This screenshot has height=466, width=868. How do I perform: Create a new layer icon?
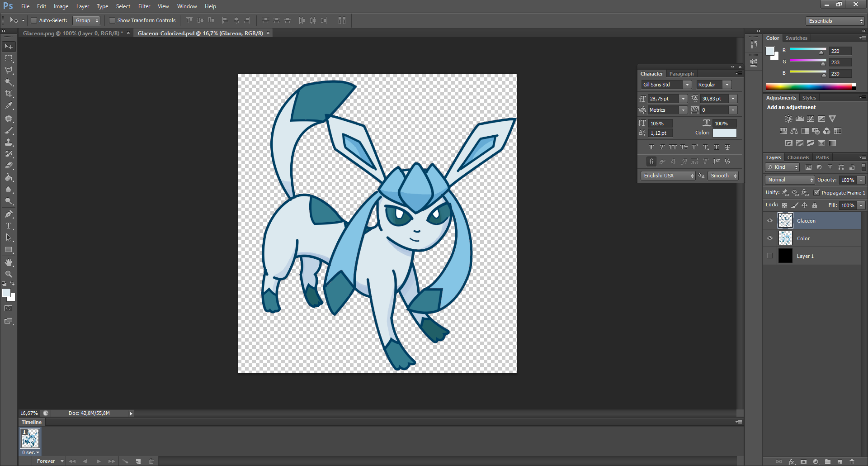tap(840, 462)
